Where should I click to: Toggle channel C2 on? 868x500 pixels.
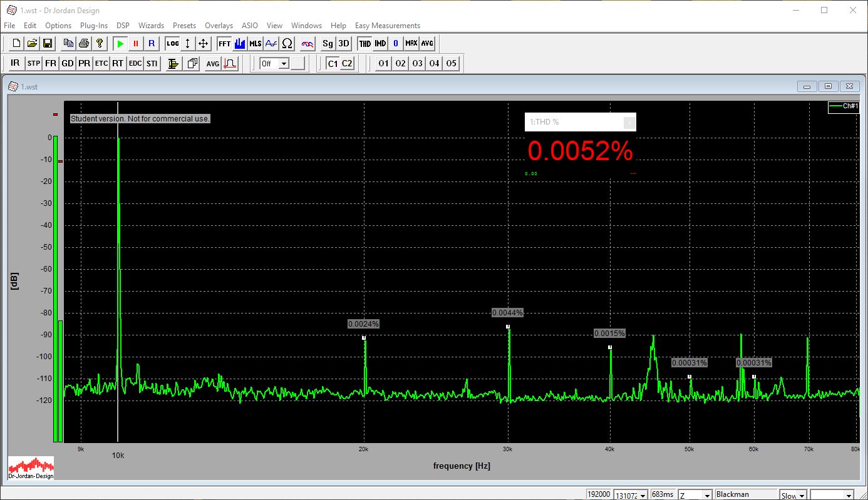347,64
